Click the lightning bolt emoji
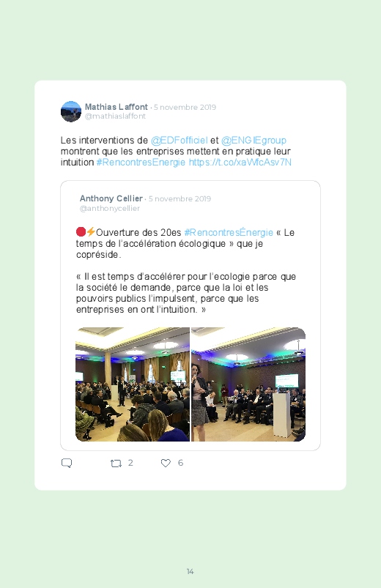 point(90,231)
